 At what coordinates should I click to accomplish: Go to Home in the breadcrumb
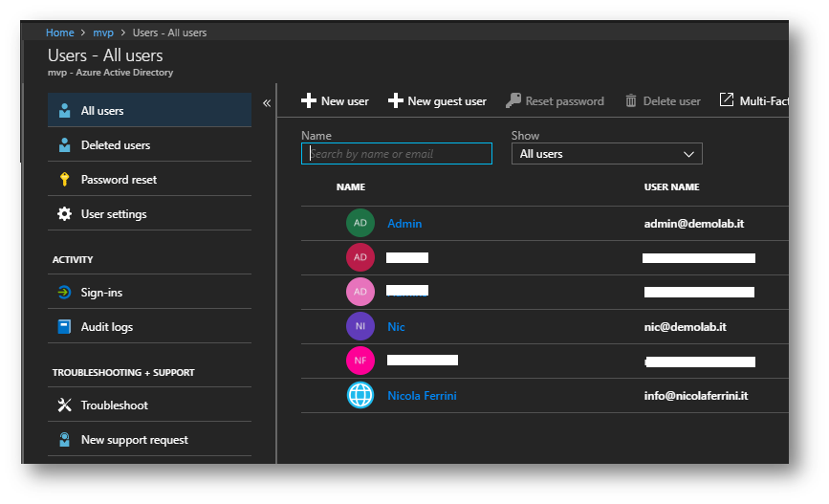pyautogui.click(x=59, y=33)
